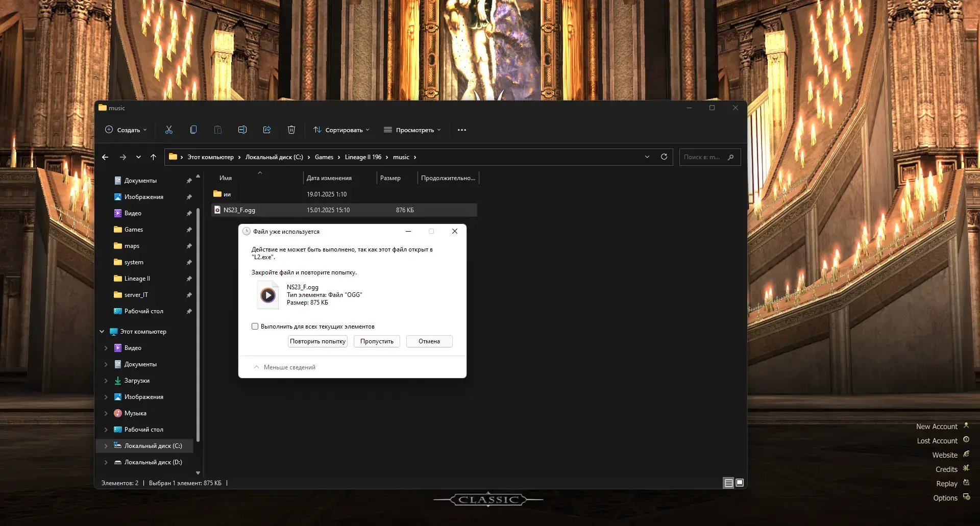Click the Website icon in game menu

tap(966, 454)
